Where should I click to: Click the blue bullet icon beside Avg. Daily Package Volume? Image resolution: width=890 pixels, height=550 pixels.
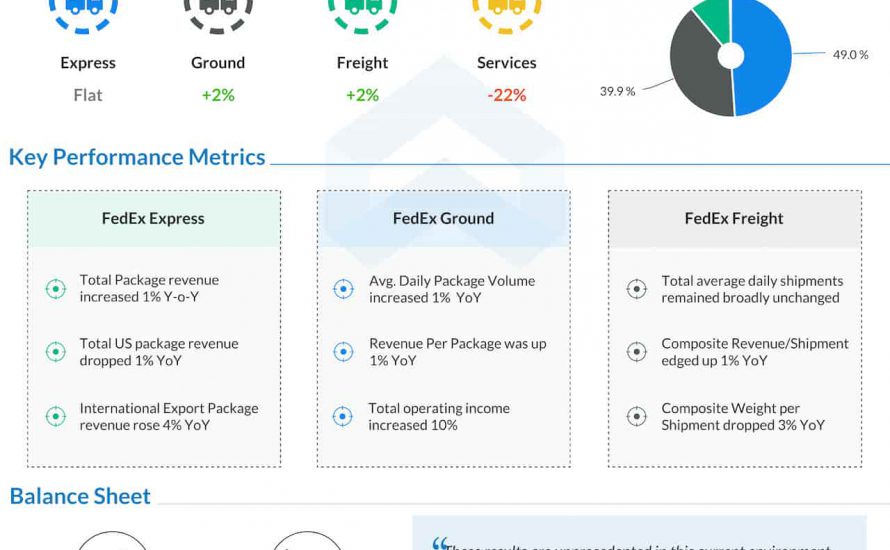(x=343, y=289)
